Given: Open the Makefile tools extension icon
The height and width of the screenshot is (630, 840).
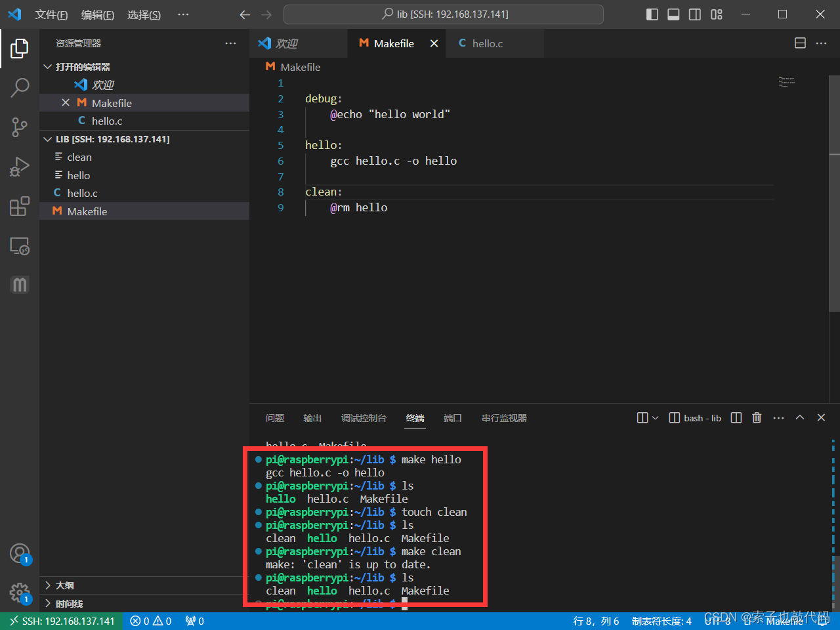Looking at the screenshot, I should click(x=20, y=285).
